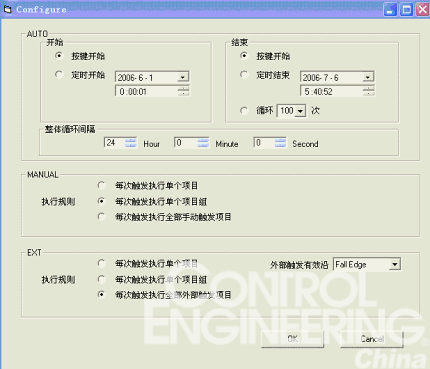Select 定时开始 radio option
Viewport: 430px width, 369px height.
coord(59,75)
